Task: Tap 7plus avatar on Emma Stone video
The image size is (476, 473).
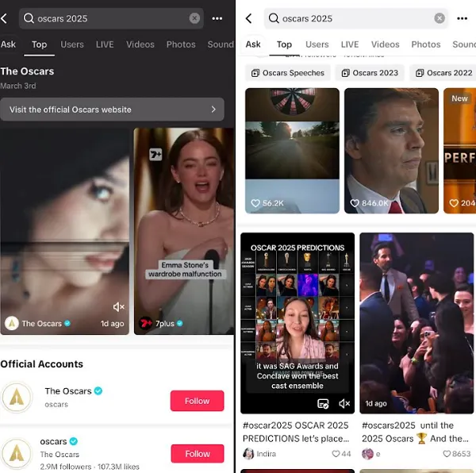Action: (x=146, y=323)
